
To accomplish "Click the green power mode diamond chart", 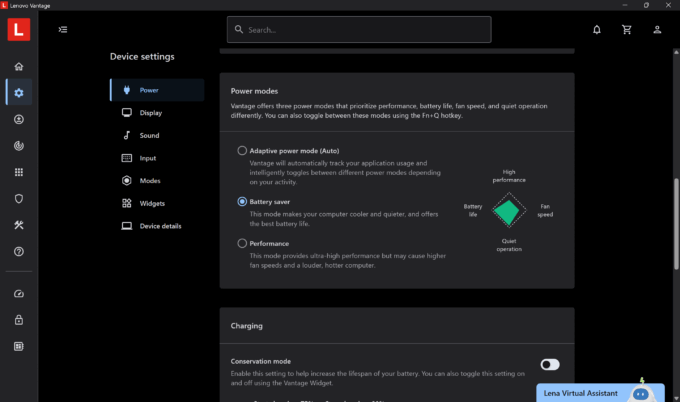I will coord(509,210).
